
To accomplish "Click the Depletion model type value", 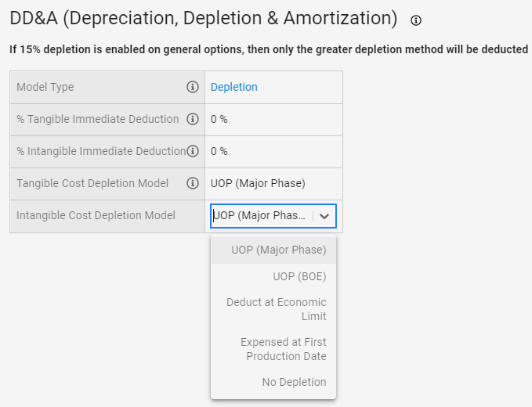I will click(x=233, y=87).
